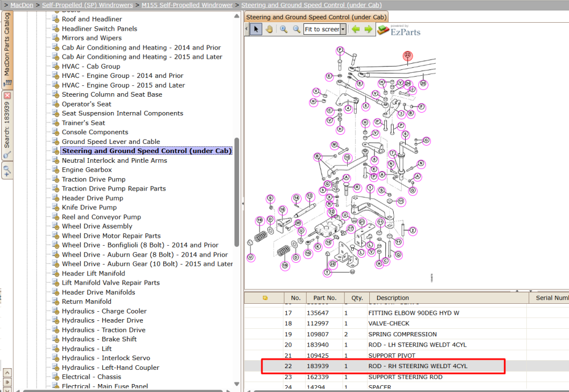The height and width of the screenshot is (392, 569).
Task: Collapse the tree panel via splitter arrow
Action: (243, 204)
